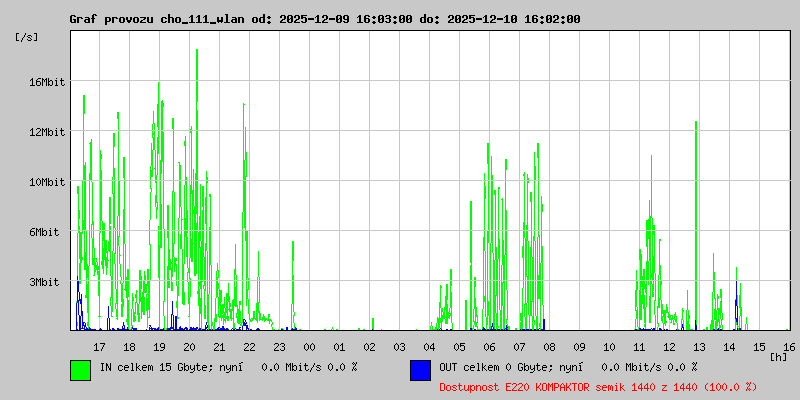This screenshot has height=400, width=800.
Task: Click the green traffic spike near hour 13
Action: (696, 224)
